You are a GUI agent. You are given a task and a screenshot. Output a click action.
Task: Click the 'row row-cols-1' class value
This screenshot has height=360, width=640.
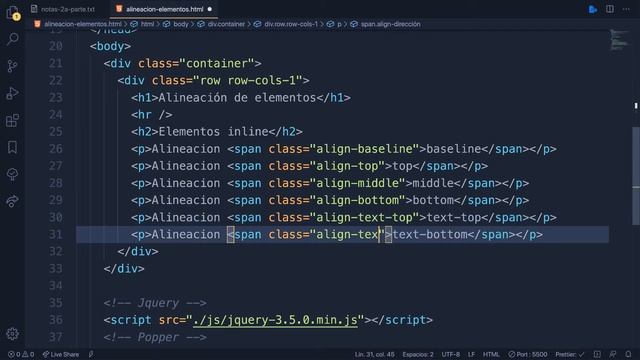point(248,81)
